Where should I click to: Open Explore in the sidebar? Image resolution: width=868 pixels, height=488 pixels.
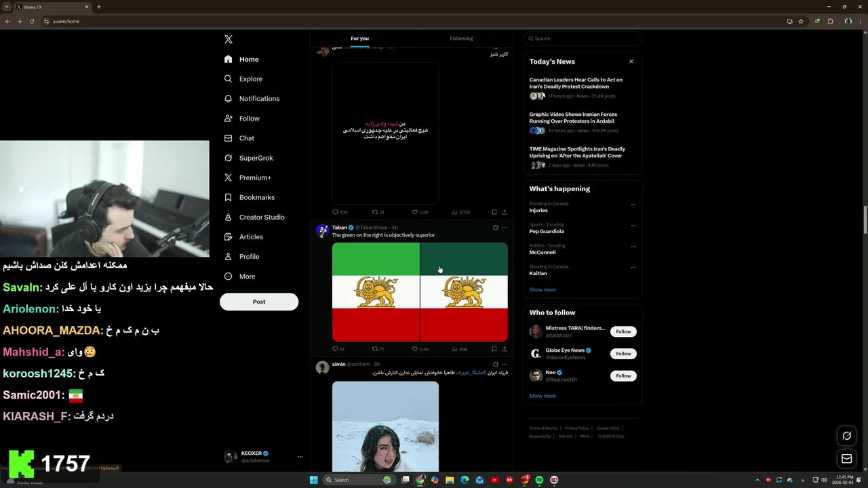point(243,79)
